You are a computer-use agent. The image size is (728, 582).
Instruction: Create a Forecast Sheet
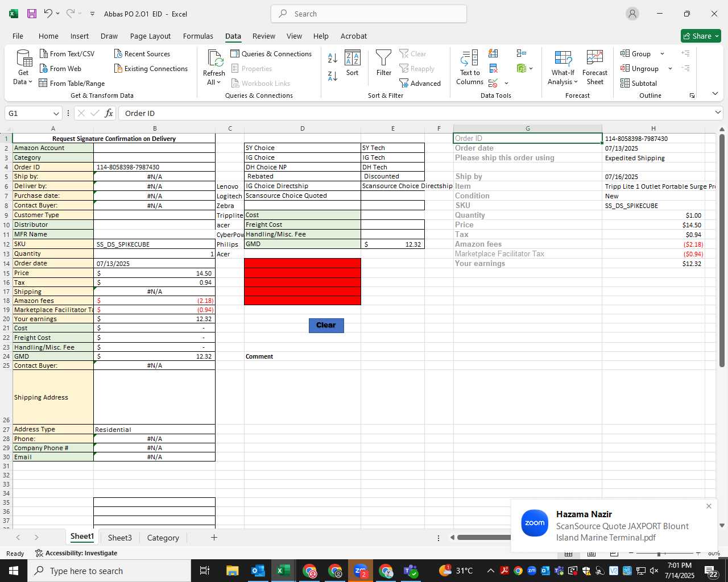pos(595,68)
